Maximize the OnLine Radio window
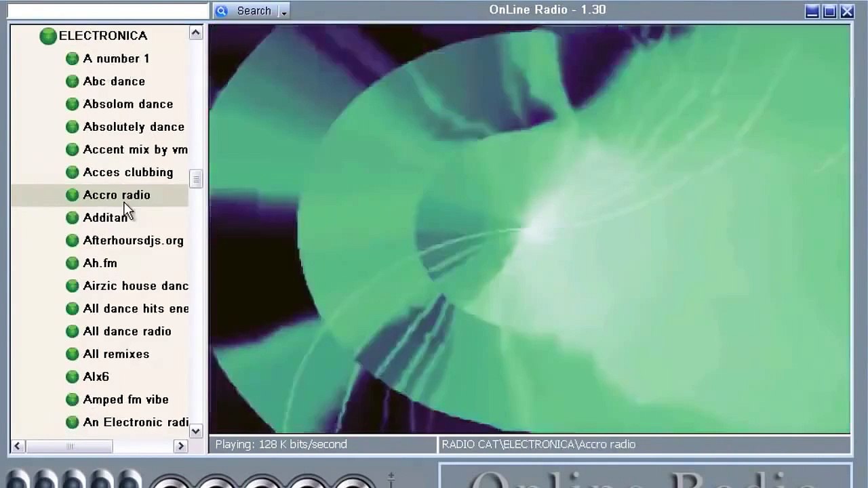The image size is (868, 488). (829, 12)
